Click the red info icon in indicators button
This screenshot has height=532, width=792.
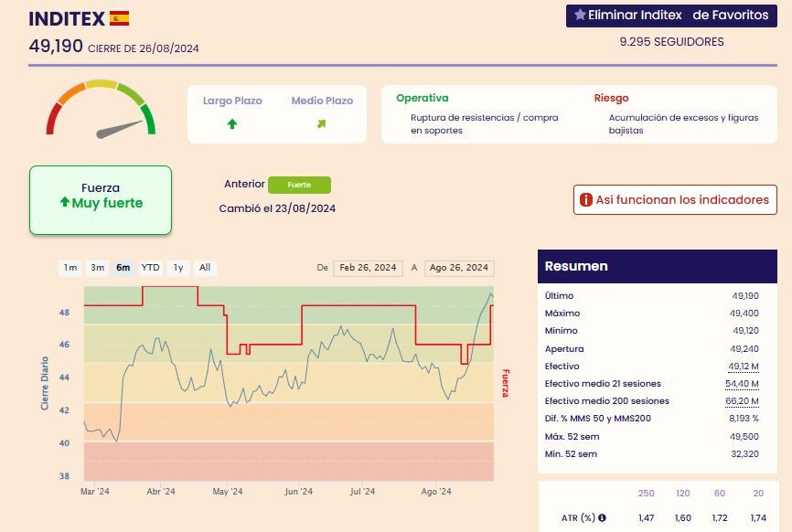click(x=585, y=200)
